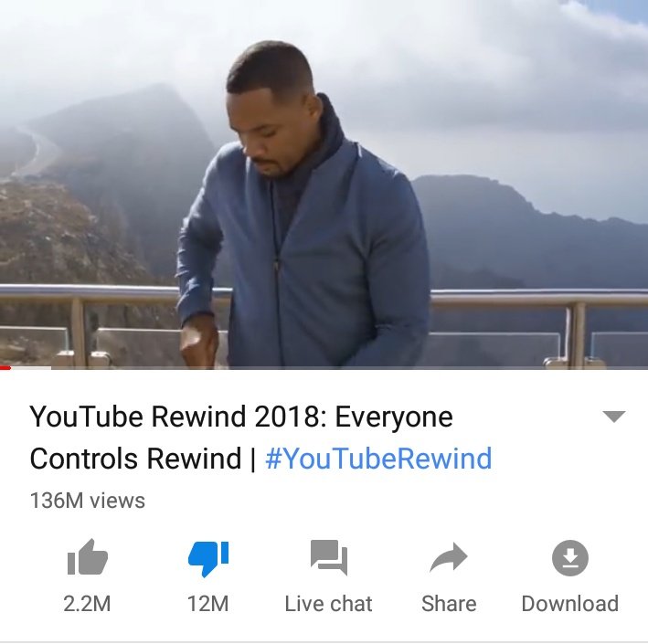Expand the video description arrow
Viewport: 648px width, 644px height.
(614, 417)
